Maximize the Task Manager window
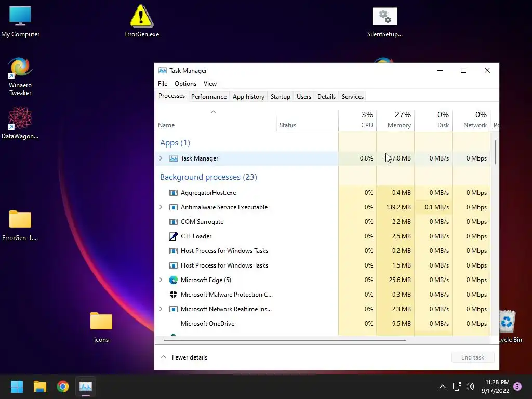This screenshot has width=532, height=399. 463,70
